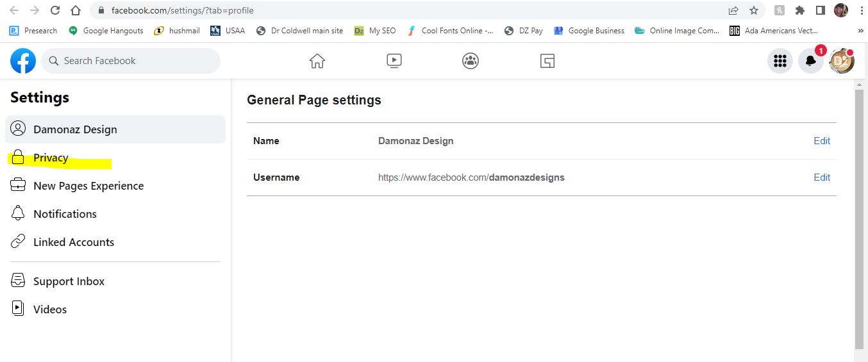Screen dimensions: 868x362
Task: Bookmark this page with the star icon
Action: (x=754, y=10)
